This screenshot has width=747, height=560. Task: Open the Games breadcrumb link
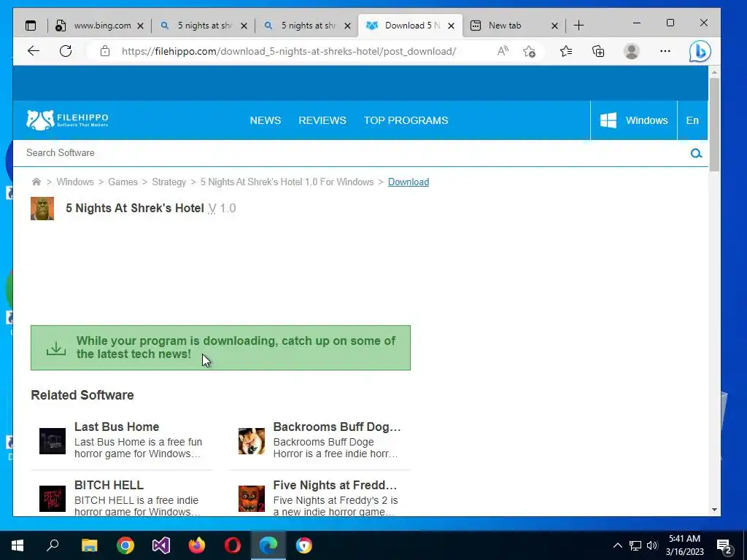[123, 182]
